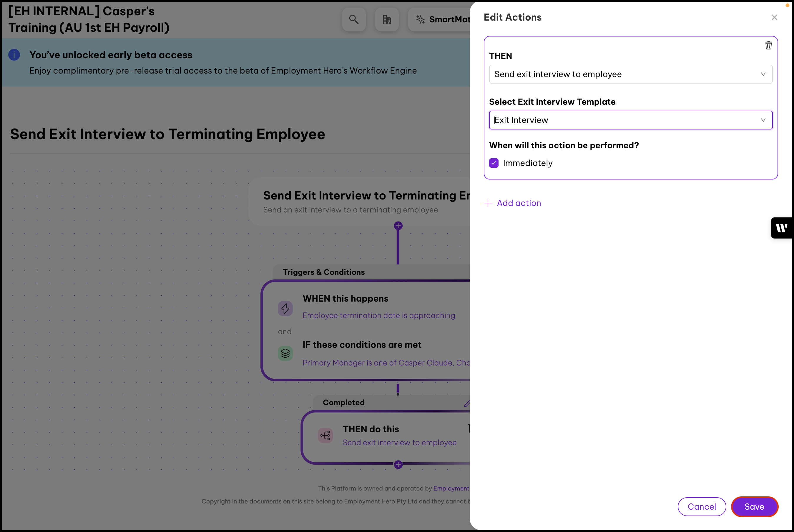794x532 pixels.
Task: Click the black W widget tab
Action: (782, 228)
